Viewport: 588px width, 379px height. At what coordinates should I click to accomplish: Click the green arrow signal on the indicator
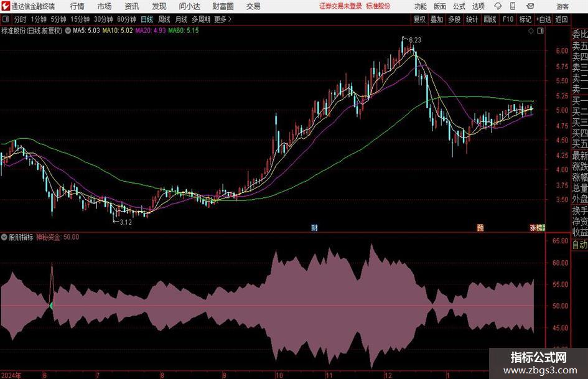[x=51, y=306]
